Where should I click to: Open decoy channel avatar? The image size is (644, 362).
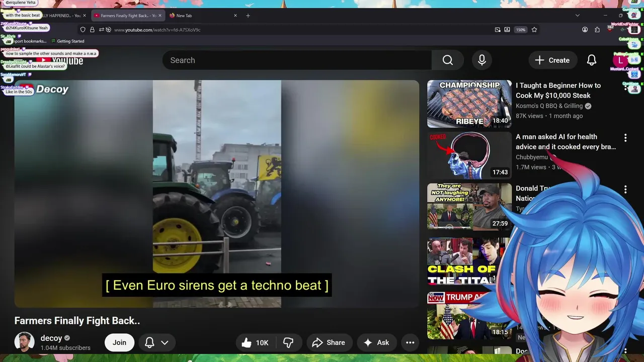[x=24, y=342]
